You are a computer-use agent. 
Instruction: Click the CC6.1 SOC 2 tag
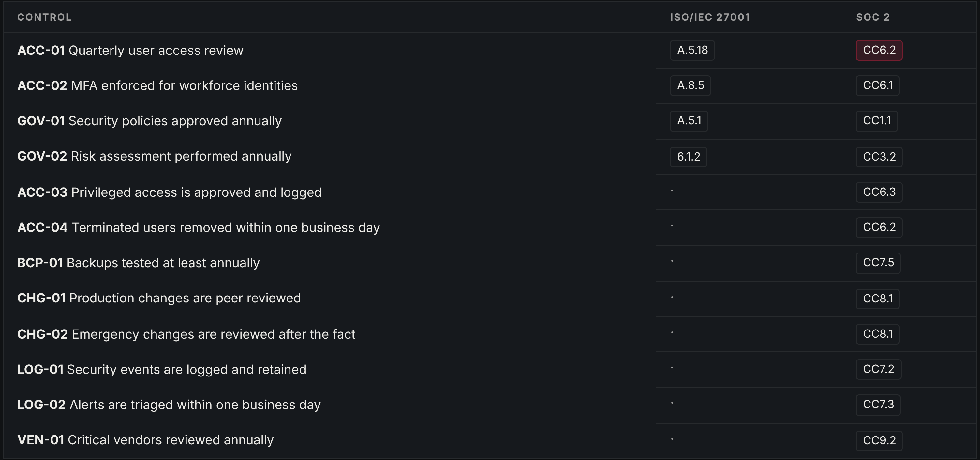[x=878, y=85]
